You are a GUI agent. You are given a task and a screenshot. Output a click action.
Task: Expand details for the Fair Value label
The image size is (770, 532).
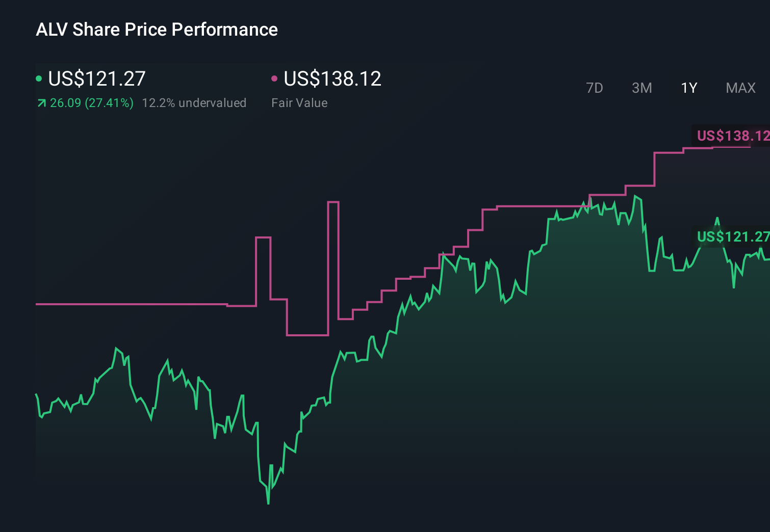(x=300, y=103)
